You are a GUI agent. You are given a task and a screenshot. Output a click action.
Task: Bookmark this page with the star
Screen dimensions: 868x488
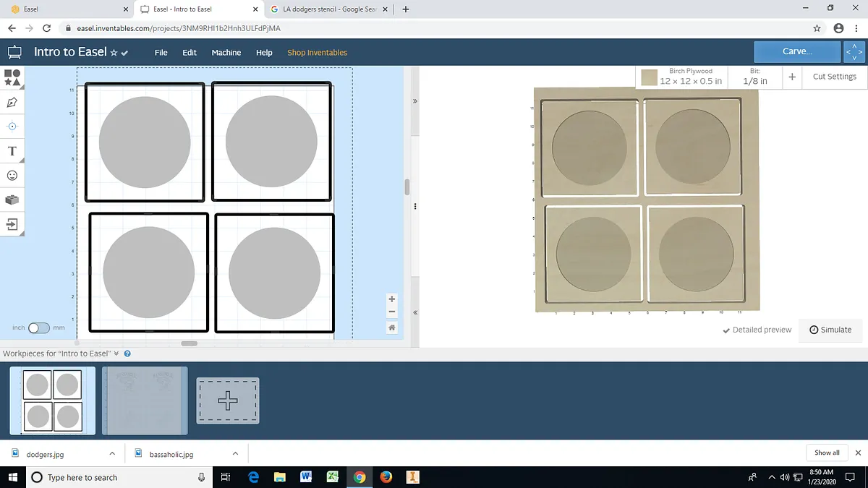[817, 28]
